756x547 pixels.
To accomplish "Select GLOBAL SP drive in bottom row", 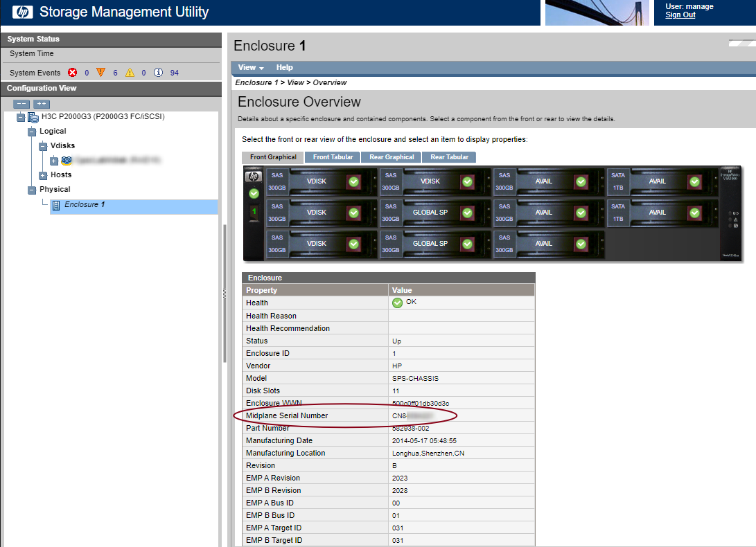I will coord(435,244).
